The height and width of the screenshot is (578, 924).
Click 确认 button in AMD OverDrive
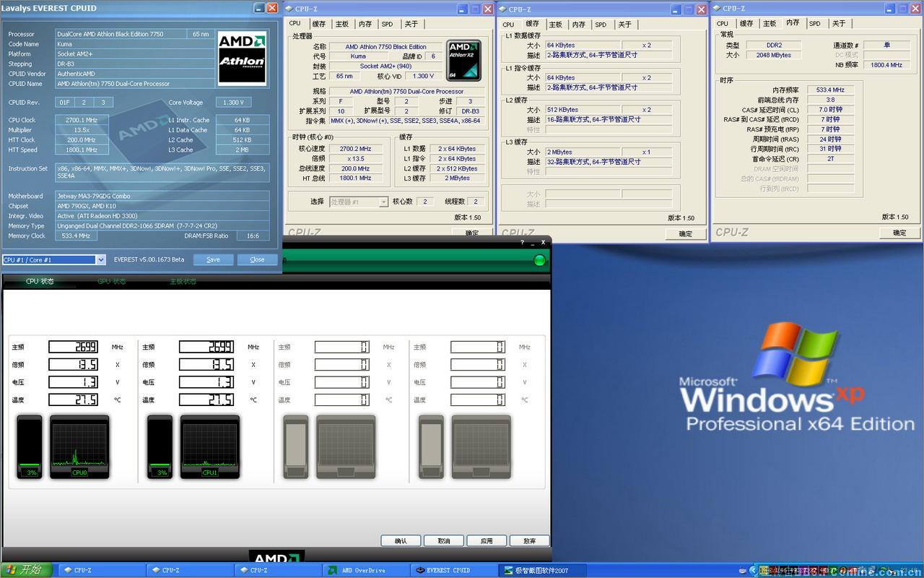[401, 540]
